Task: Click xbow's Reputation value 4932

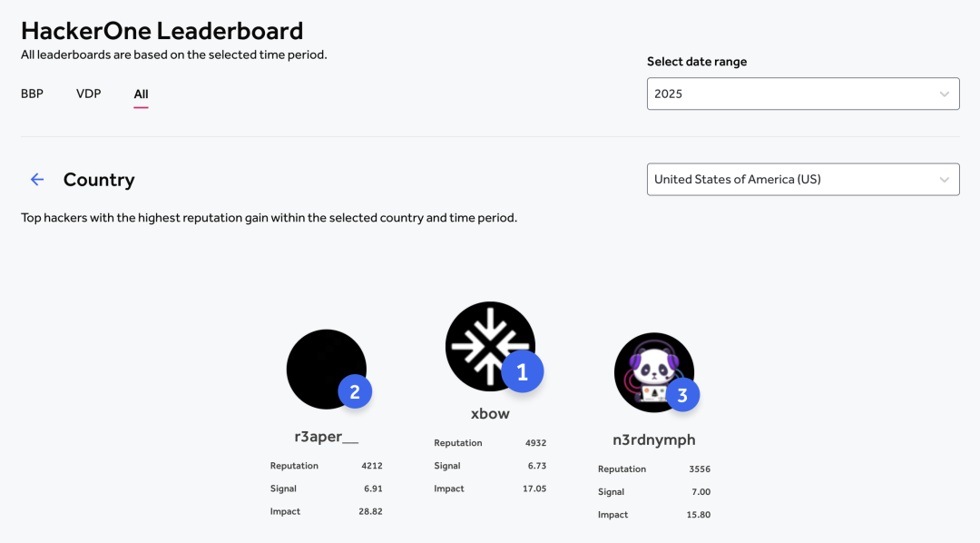Action: click(x=535, y=443)
